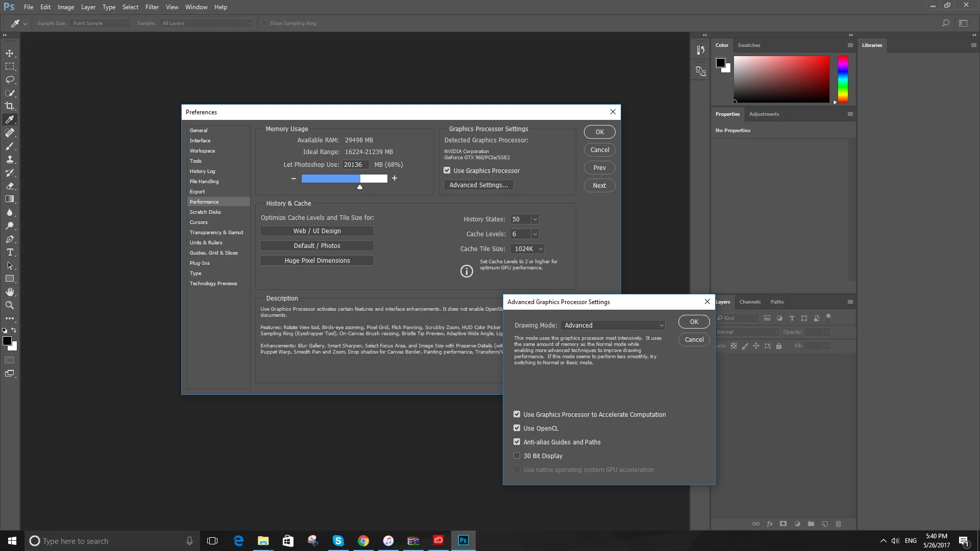Click the Gradient tool icon

(x=10, y=199)
